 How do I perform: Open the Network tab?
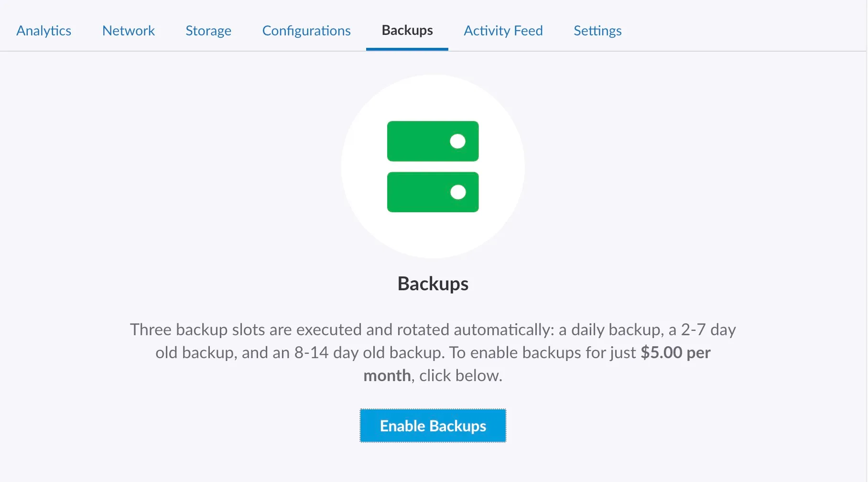click(128, 31)
